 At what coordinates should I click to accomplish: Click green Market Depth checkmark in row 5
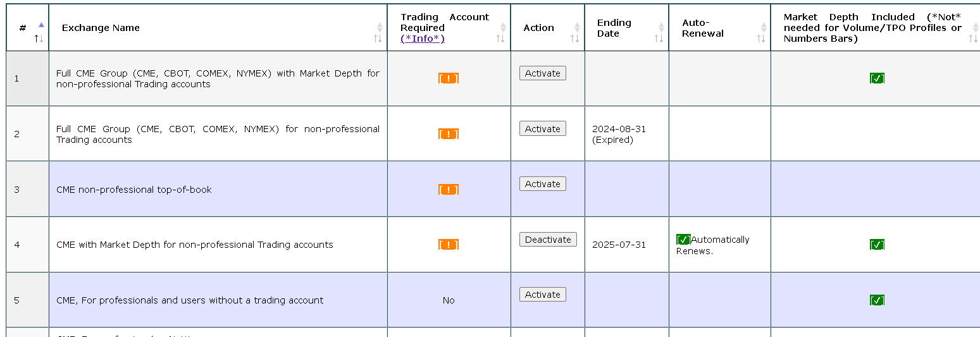click(877, 300)
